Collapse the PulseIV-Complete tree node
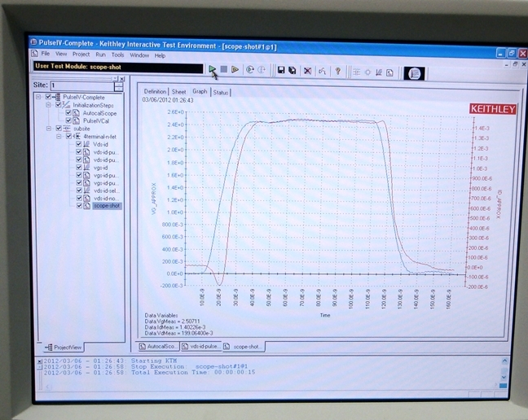 click(38, 97)
